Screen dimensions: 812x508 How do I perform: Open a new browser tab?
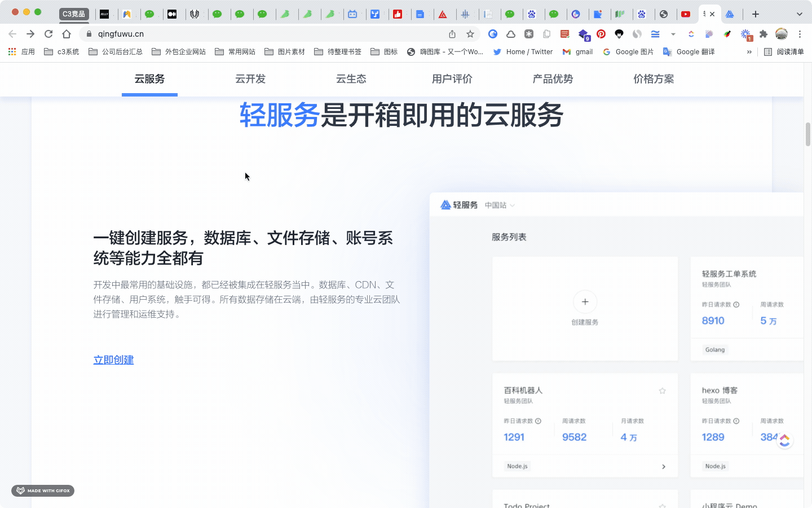[756, 14]
